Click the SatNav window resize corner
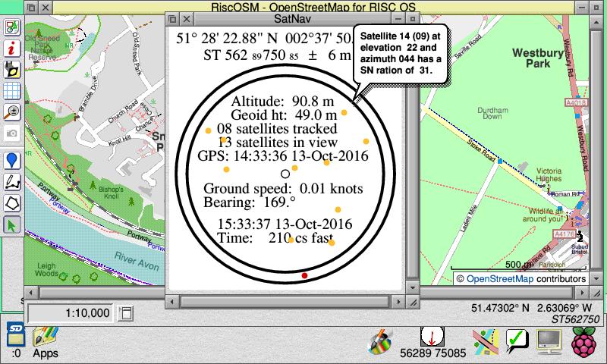The image size is (607, 364). pos(413,302)
